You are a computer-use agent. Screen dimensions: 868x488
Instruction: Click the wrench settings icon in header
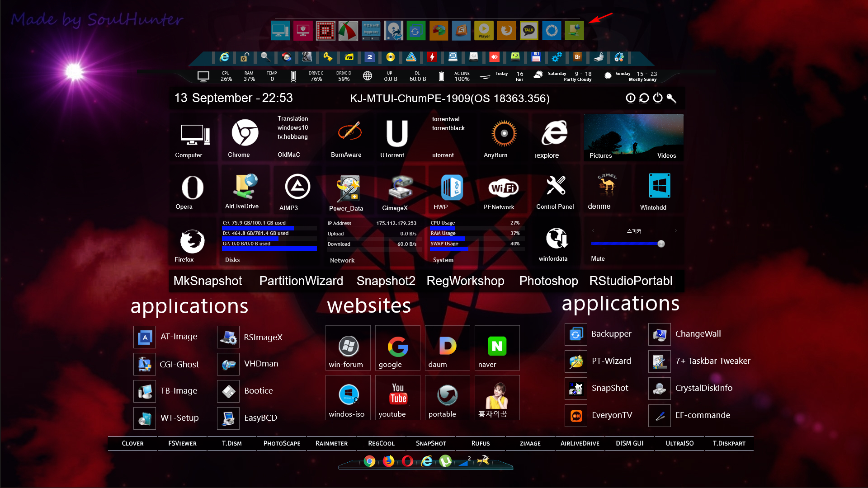(x=671, y=98)
